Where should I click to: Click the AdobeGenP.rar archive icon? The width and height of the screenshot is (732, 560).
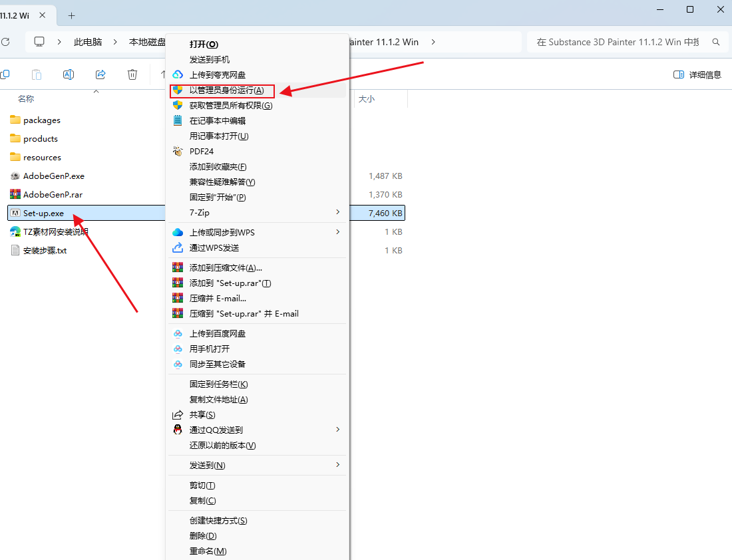[x=15, y=194]
